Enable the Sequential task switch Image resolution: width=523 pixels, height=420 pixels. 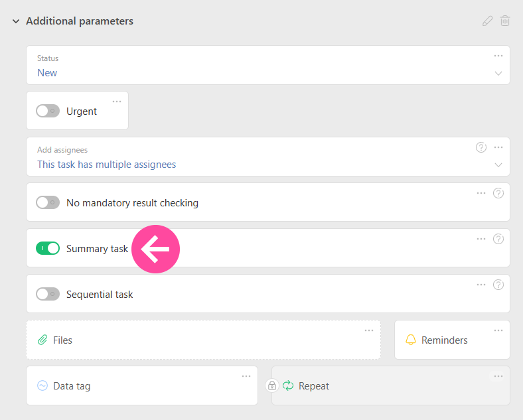48,295
